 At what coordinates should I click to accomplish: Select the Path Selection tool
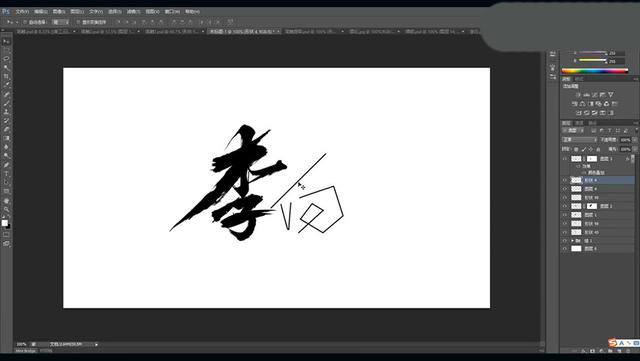[x=6, y=183]
